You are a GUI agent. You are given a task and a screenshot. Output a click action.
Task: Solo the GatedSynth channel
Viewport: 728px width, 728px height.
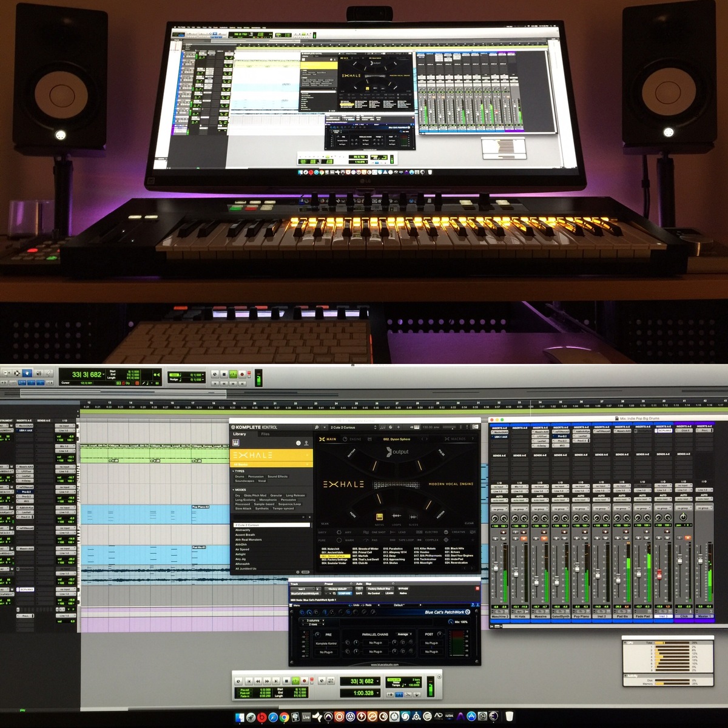[556, 538]
